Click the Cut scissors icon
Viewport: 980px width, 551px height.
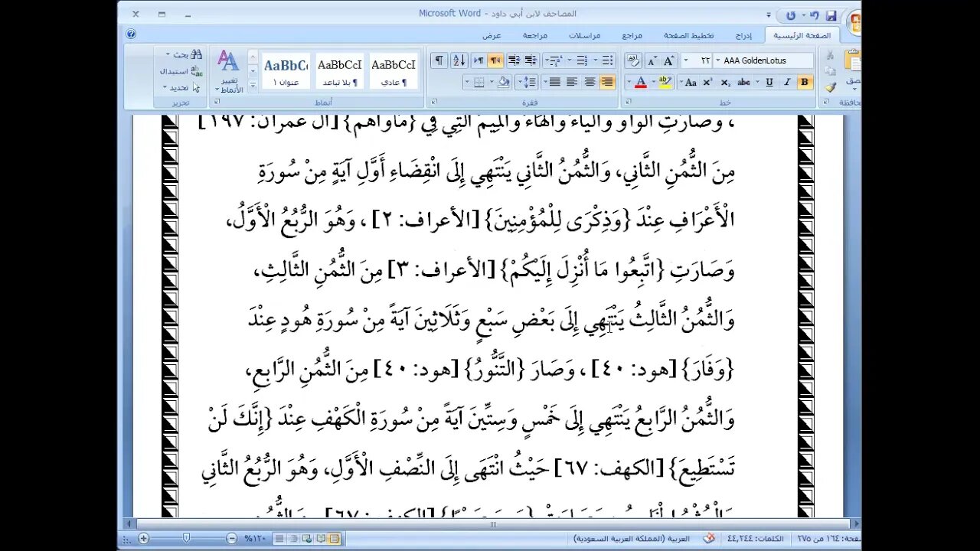coord(831,55)
